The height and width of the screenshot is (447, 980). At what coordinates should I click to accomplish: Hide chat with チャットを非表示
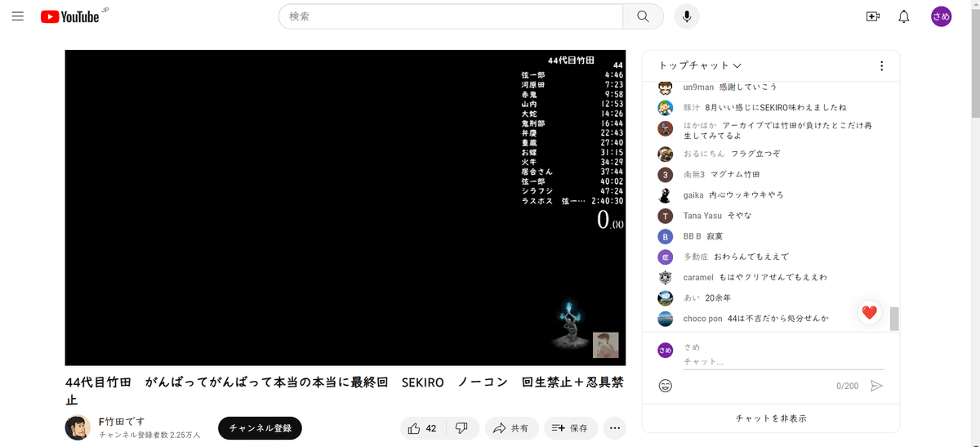click(771, 418)
